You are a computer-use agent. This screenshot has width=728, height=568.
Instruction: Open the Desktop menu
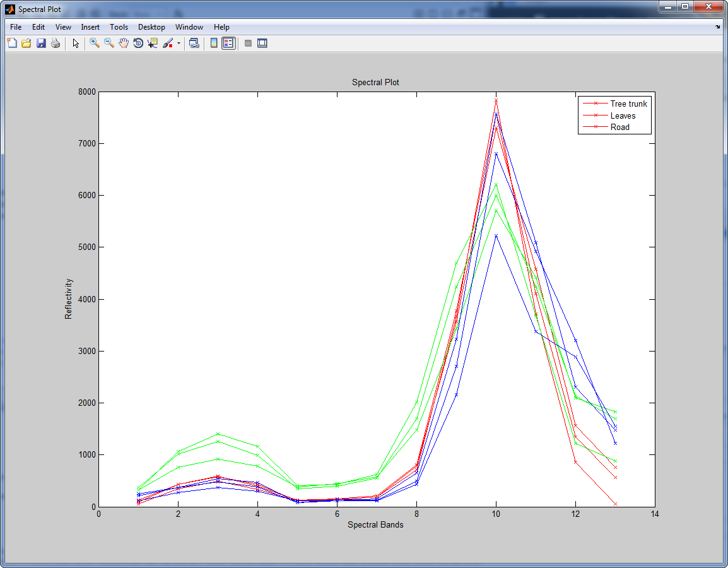[151, 27]
